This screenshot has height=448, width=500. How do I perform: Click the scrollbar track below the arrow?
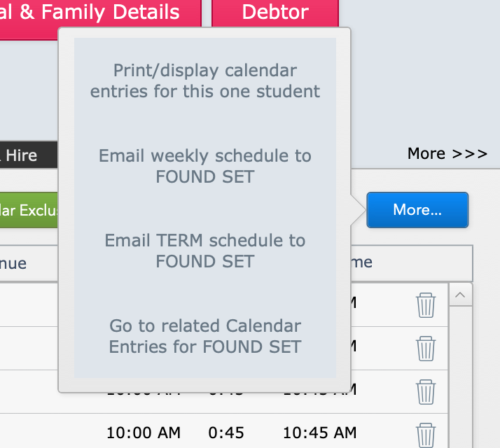pyautogui.click(x=460, y=377)
